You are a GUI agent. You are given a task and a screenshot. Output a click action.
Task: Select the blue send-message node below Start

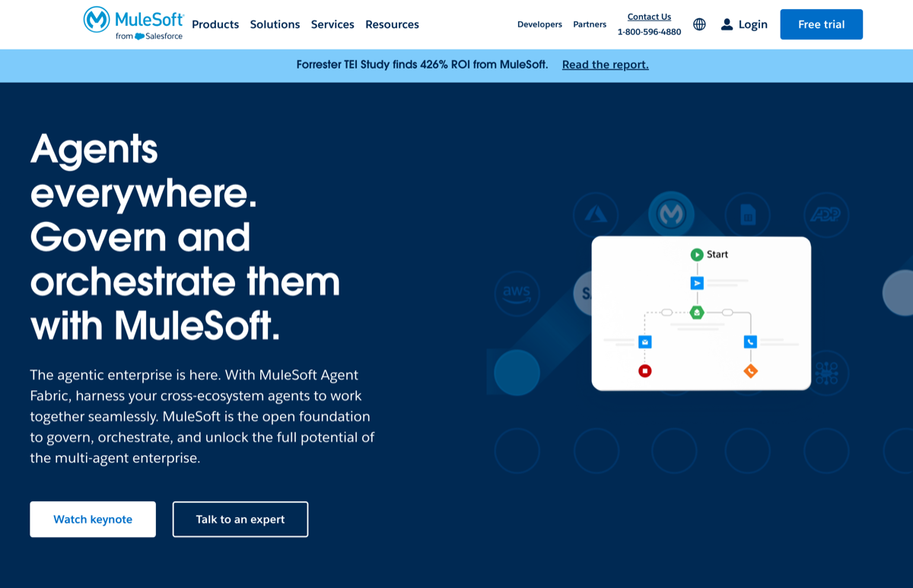tap(698, 282)
